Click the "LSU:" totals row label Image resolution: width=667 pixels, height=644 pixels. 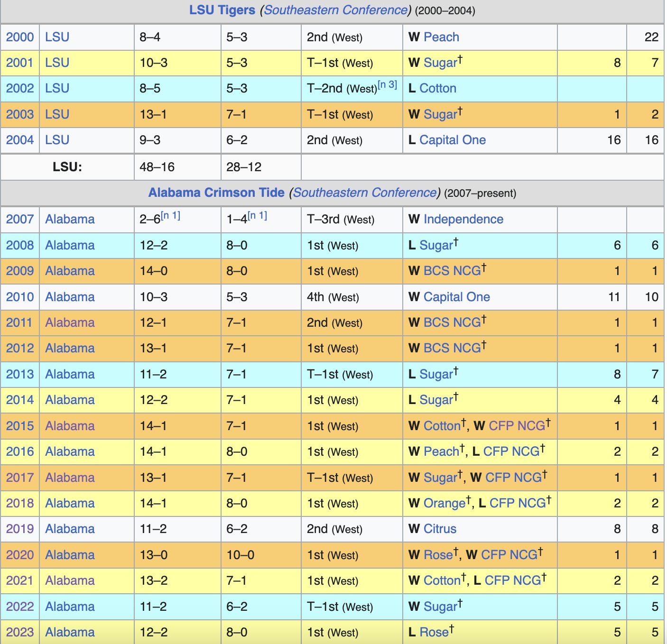tap(67, 167)
